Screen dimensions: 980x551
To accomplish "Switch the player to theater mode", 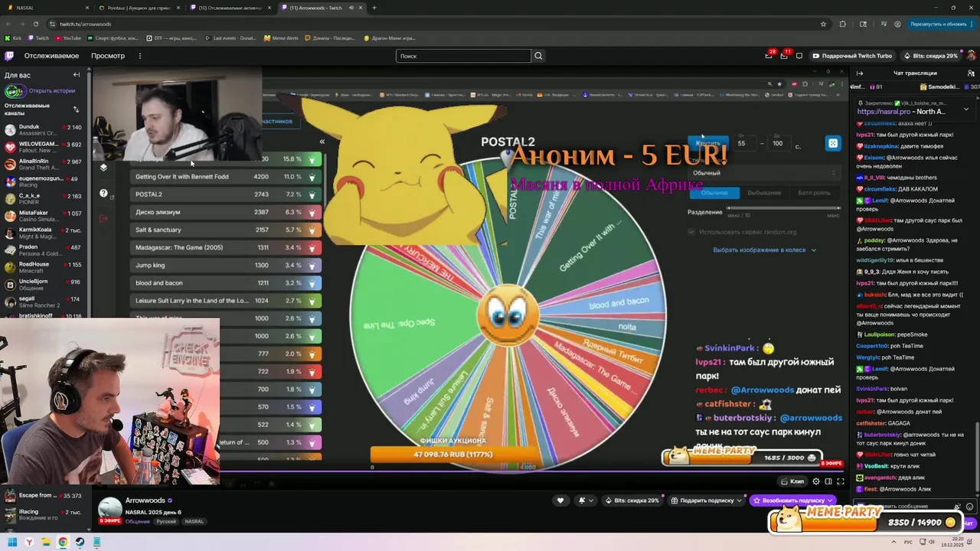I will point(828,481).
